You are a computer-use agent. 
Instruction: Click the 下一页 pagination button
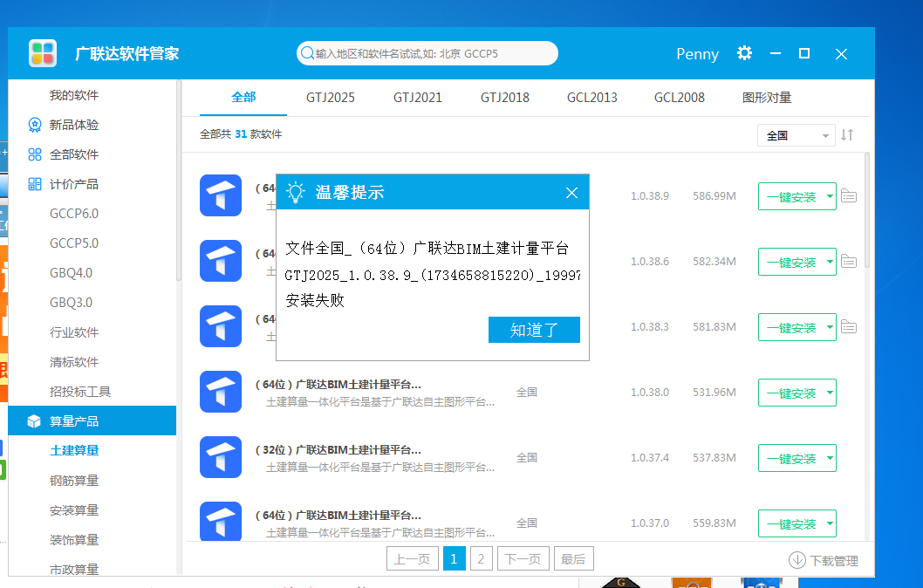pyautogui.click(x=523, y=558)
